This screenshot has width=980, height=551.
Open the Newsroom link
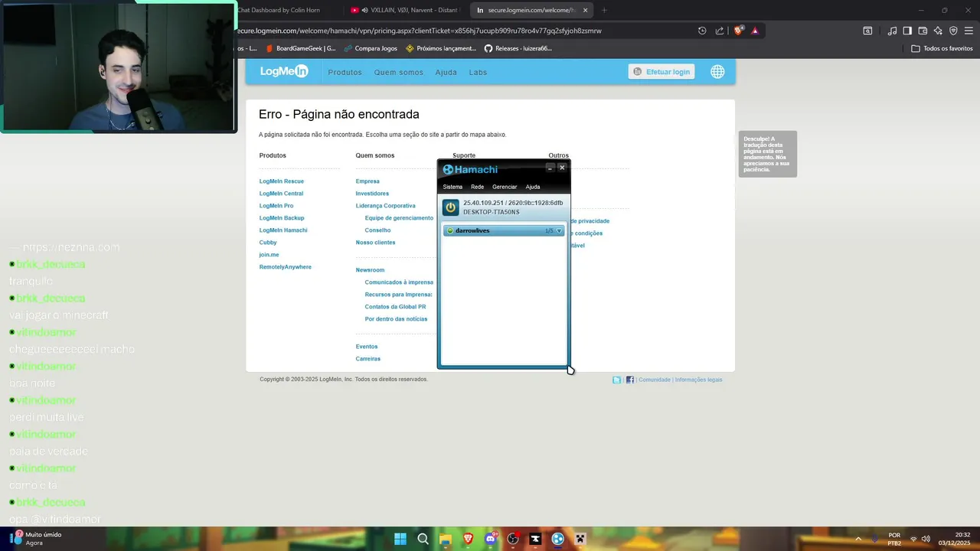click(370, 270)
